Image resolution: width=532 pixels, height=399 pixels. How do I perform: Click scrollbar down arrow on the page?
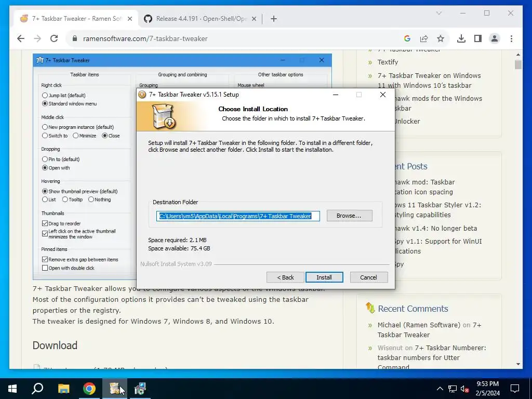[x=518, y=364]
